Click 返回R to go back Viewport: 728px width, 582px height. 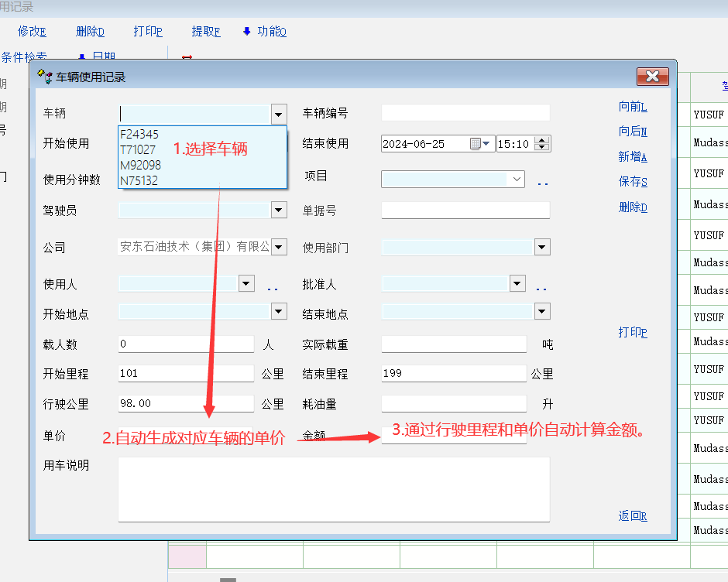633,516
